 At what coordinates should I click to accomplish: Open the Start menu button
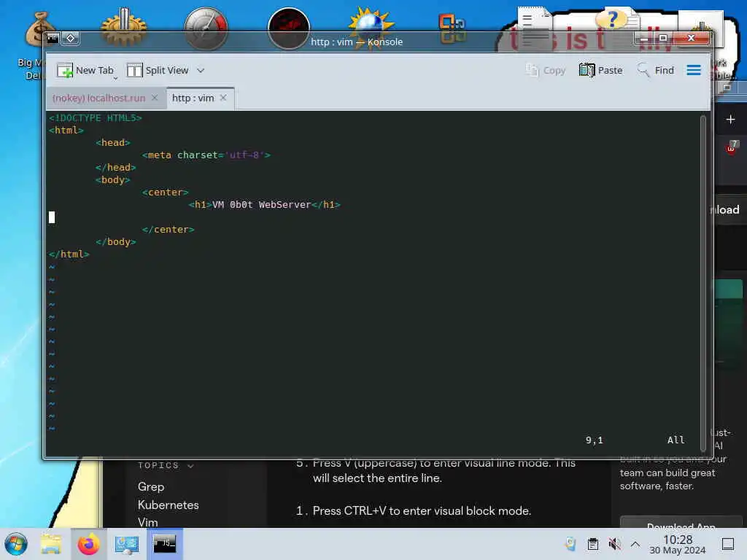(x=16, y=544)
